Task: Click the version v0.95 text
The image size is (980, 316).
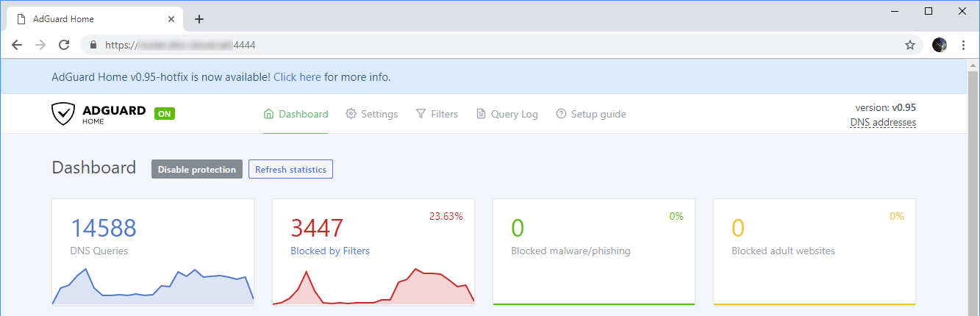Action: coord(886,107)
